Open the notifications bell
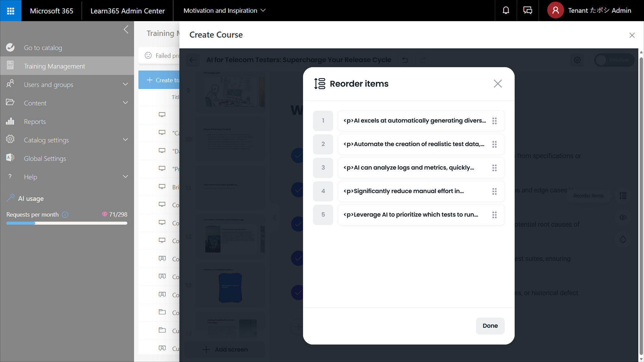 (506, 11)
